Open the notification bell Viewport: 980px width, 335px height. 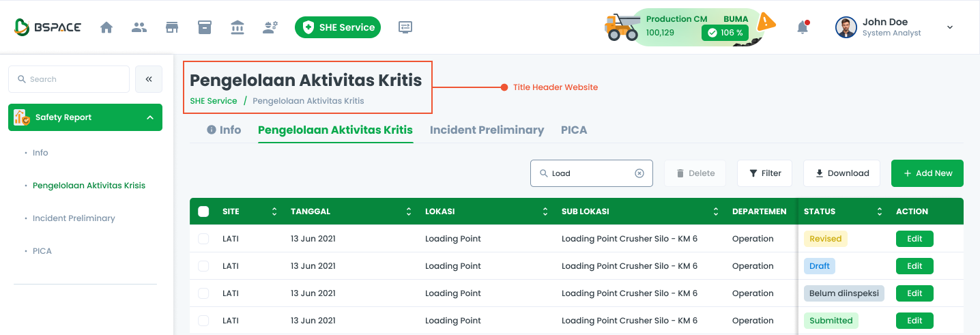pyautogui.click(x=803, y=27)
